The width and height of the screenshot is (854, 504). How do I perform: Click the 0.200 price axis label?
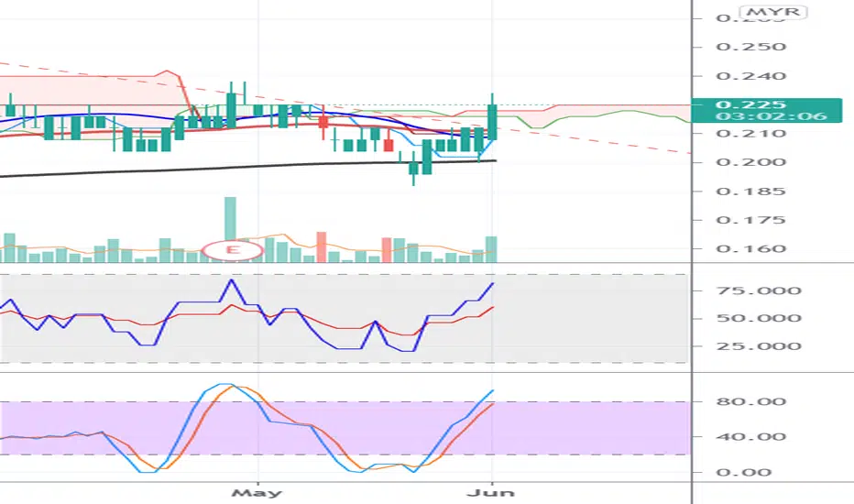coord(751,162)
